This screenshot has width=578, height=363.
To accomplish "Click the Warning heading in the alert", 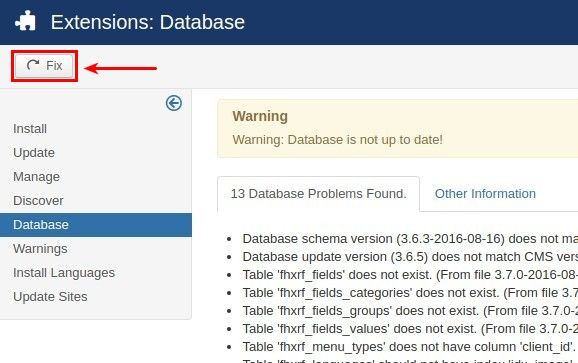I will click(x=260, y=116).
